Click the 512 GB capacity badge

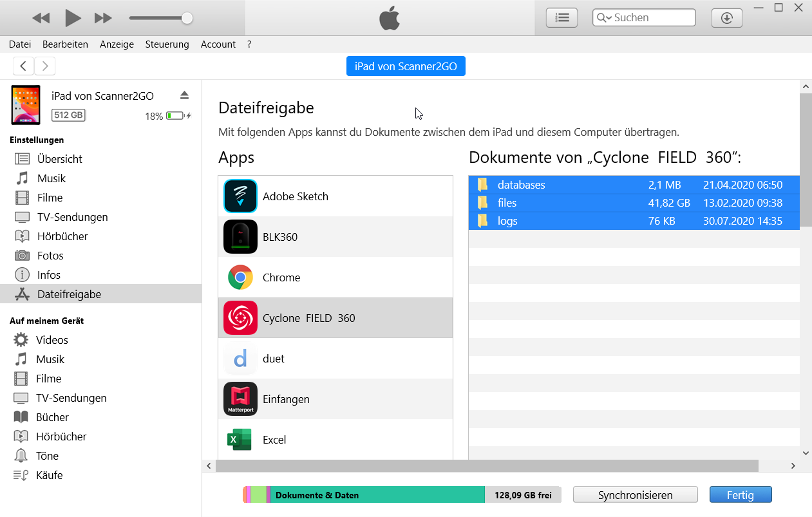tap(68, 115)
